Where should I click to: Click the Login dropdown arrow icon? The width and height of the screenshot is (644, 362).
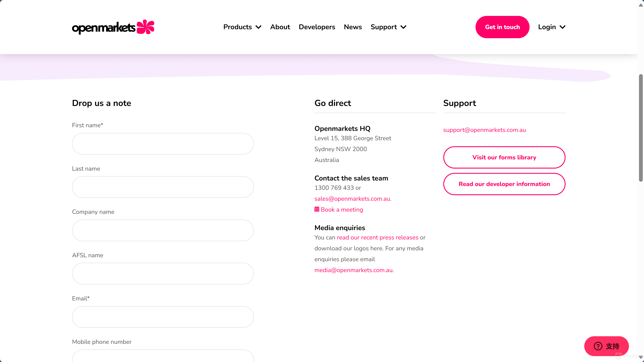(x=562, y=27)
